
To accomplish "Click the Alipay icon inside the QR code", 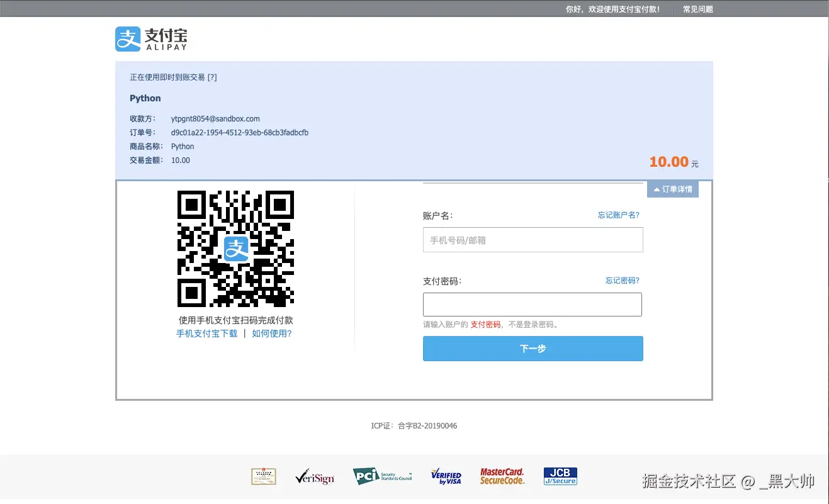I will pyautogui.click(x=236, y=249).
